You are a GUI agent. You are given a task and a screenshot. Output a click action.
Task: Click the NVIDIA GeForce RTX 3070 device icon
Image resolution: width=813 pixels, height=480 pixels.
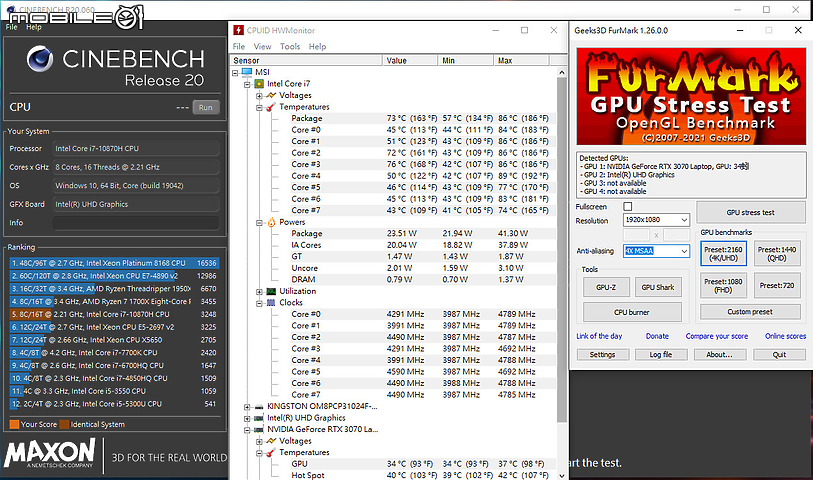[259, 429]
